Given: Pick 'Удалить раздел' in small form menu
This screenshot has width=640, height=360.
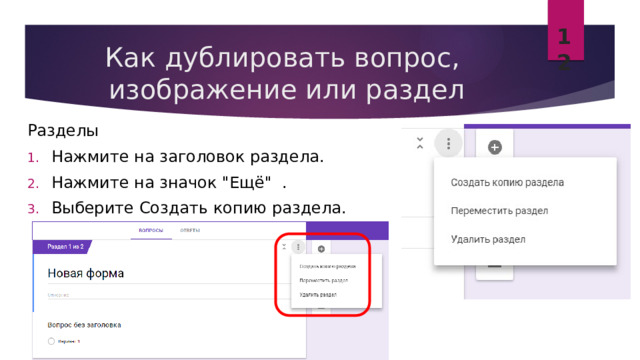Looking at the screenshot, I should [x=318, y=295].
